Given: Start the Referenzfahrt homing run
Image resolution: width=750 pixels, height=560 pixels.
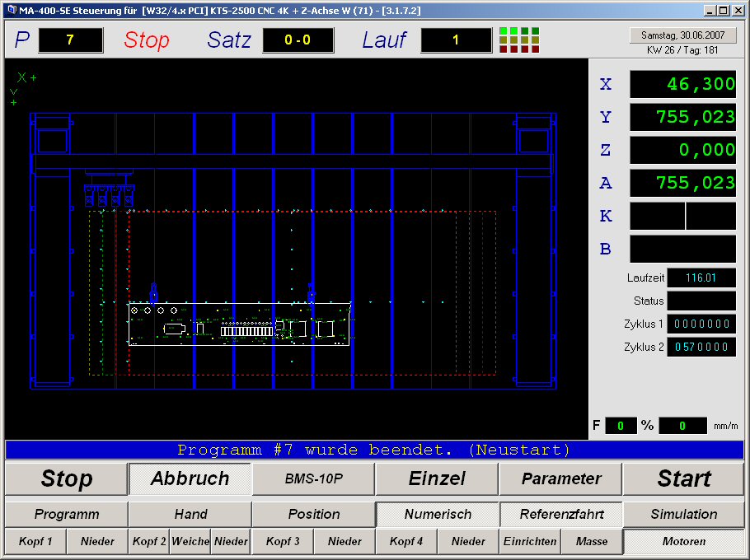Looking at the screenshot, I should coord(560,514).
